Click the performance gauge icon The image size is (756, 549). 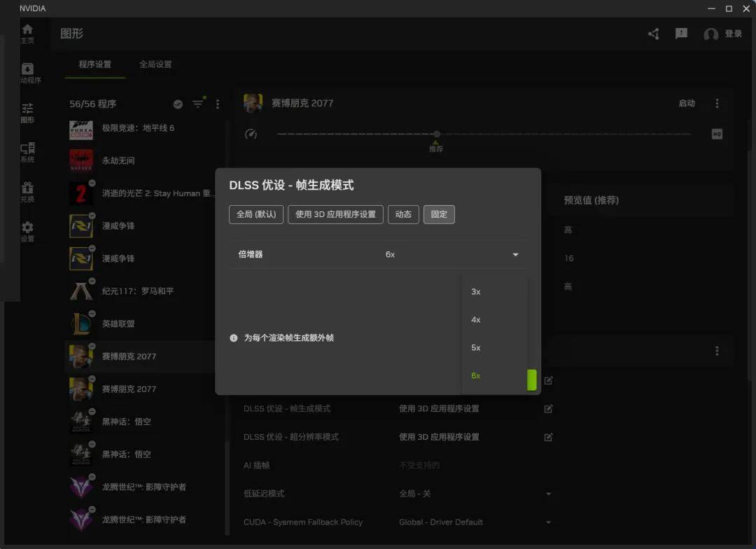coord(251,134)
